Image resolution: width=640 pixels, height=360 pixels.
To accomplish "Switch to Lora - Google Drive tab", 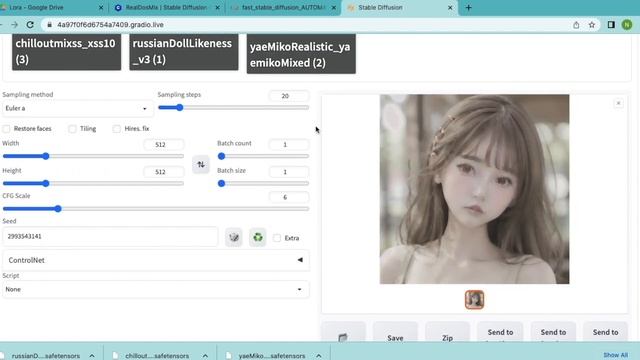I will pos(51,8).
